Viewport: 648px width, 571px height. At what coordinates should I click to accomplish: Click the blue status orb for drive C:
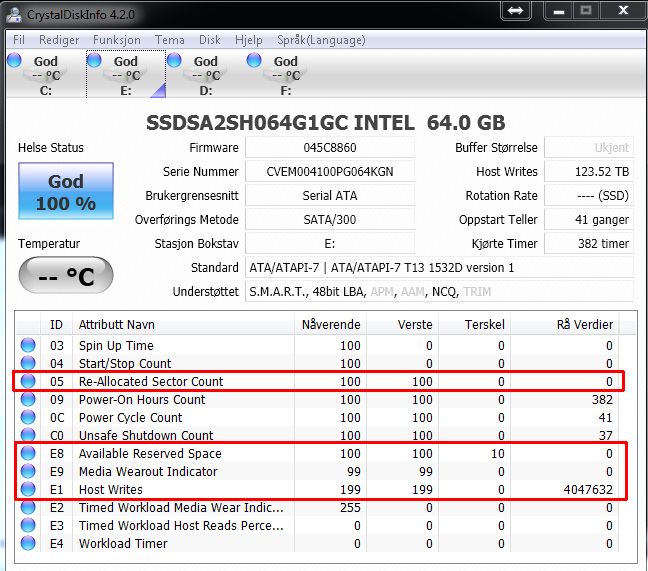tap(14, 60)
